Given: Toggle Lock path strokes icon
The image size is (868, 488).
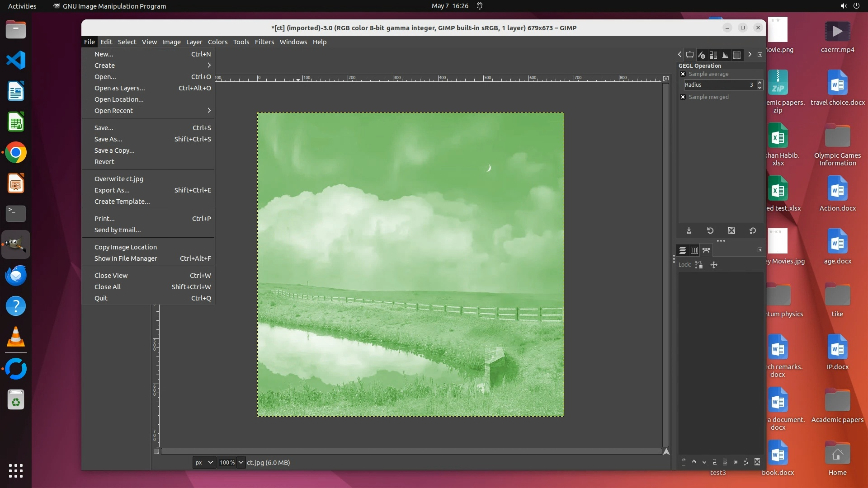Looking at the screenshot, I should pyautogui.click(x=699, y=265).
